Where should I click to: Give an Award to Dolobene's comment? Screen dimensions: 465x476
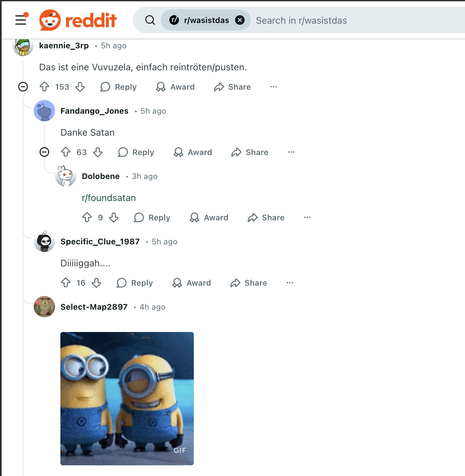[209, 218]
